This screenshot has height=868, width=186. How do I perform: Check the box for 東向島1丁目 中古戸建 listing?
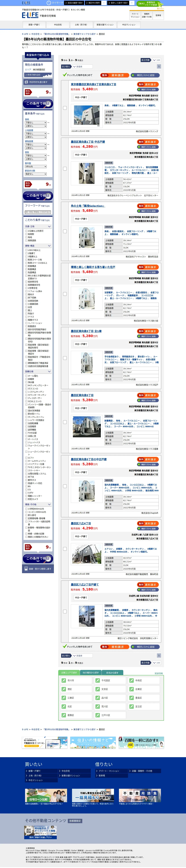pyautogui.click(x=65, y=169)
